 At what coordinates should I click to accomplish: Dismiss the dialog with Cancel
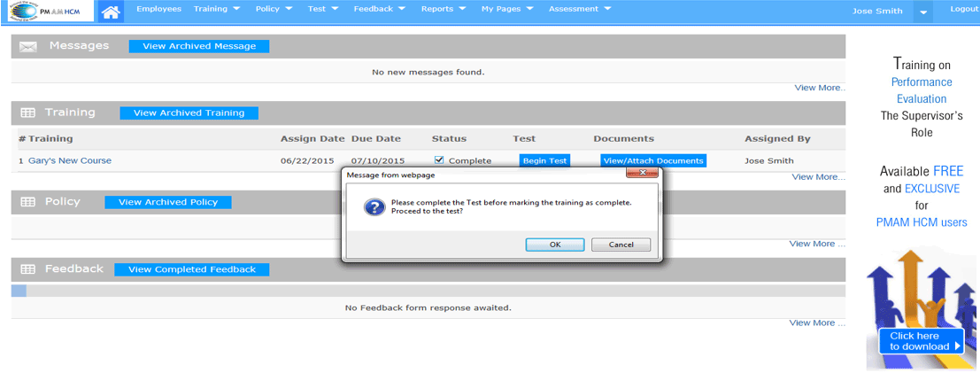pos(621,245)
